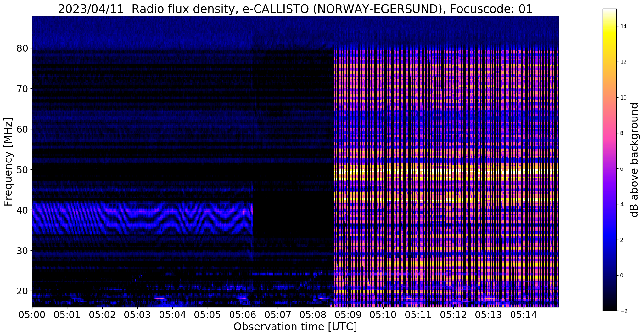Image resolution: width=644 pixels, height=336 pixels.
Task: Click the 40 MHz tick label
Action: point(22,210)
